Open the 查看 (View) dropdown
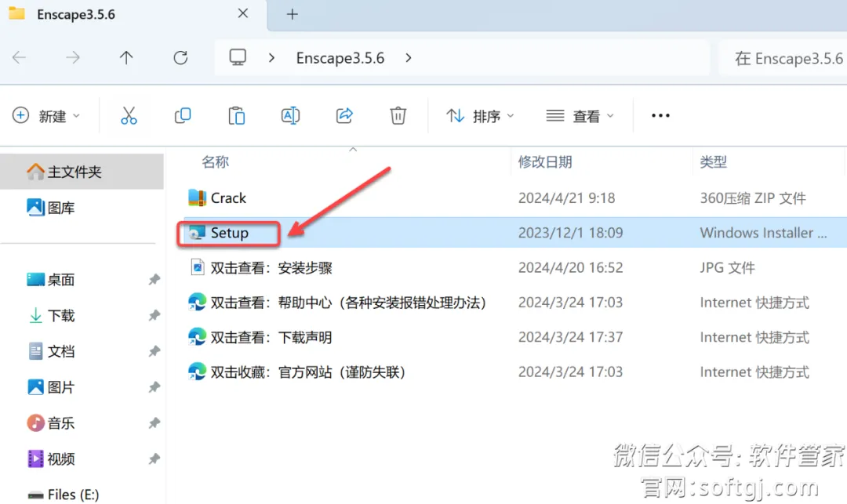Viewport: 847px width, 504px height. 580,115
